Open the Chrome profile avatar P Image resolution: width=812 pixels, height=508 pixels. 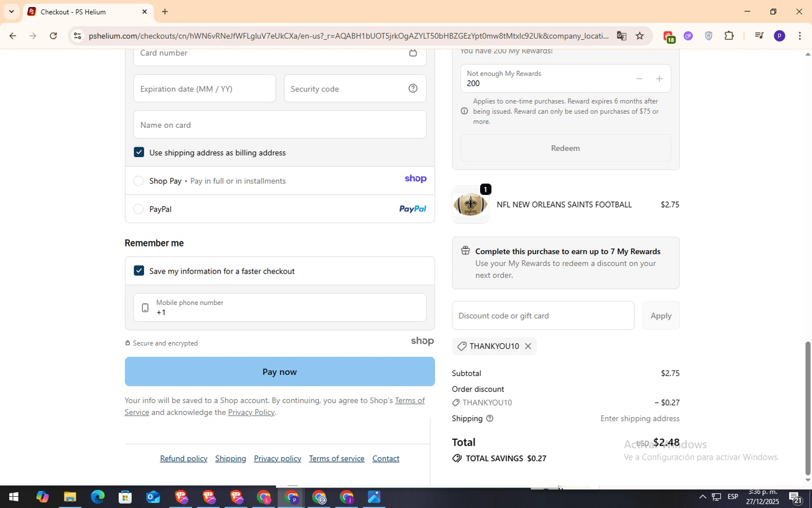tap(780, 36)
